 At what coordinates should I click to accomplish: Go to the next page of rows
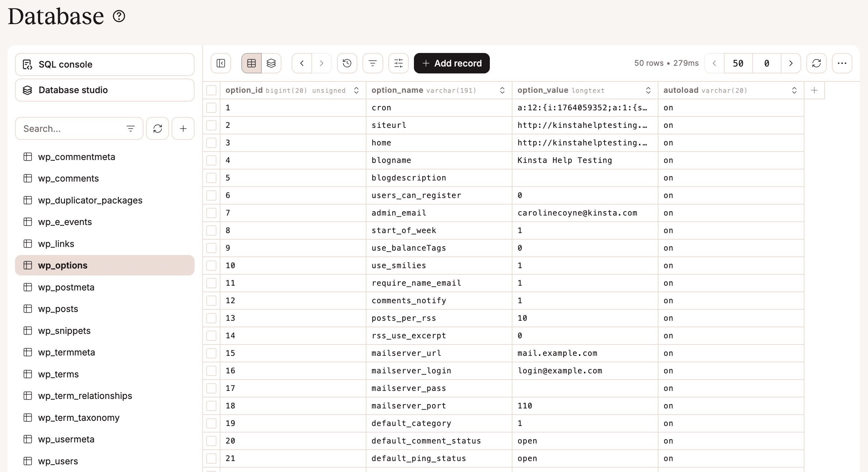click(x=791, y=63)
